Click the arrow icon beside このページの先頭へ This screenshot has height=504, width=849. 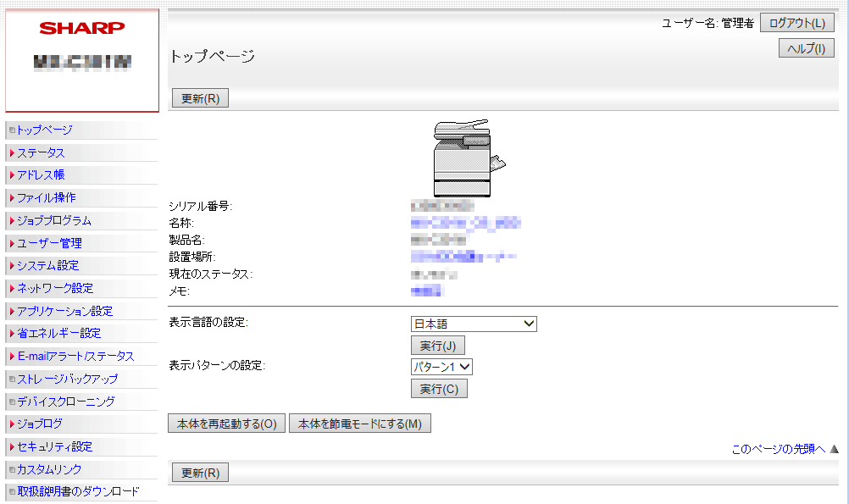834,449
